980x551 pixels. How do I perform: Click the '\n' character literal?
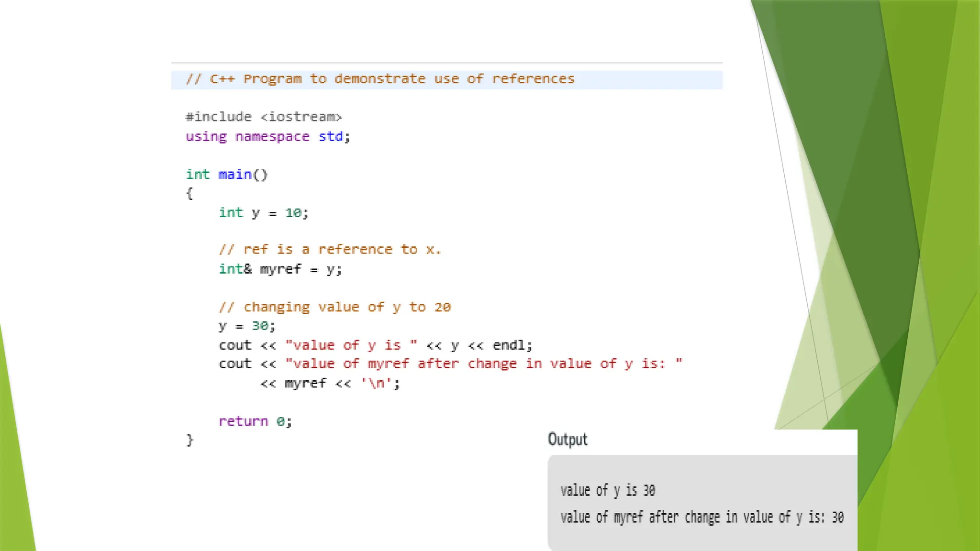(376, 384)
